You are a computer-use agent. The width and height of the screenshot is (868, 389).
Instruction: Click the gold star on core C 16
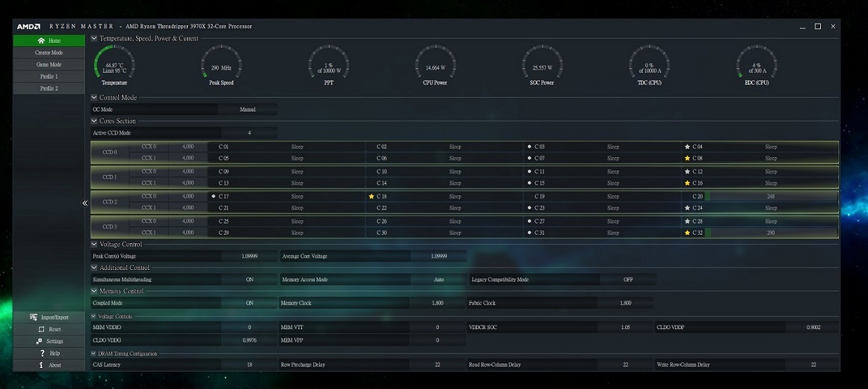(687, 183)
